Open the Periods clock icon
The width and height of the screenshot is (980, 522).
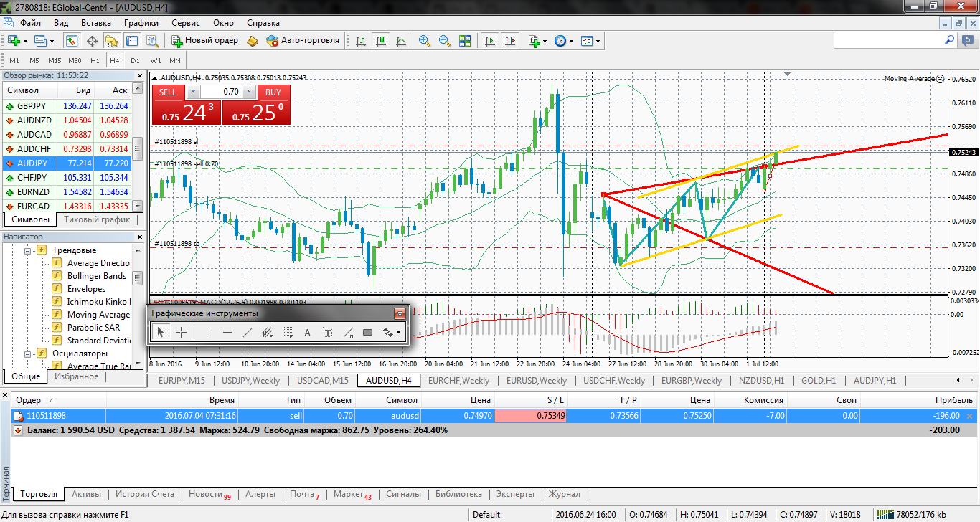[x=560, y=41]
